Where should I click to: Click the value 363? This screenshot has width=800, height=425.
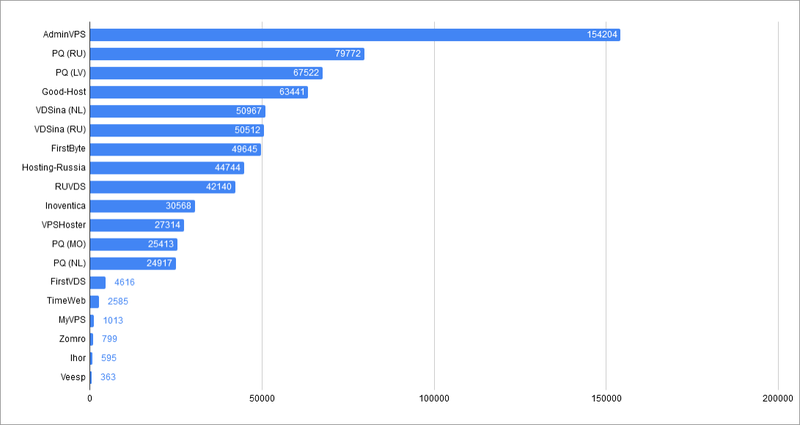[108, 378]
